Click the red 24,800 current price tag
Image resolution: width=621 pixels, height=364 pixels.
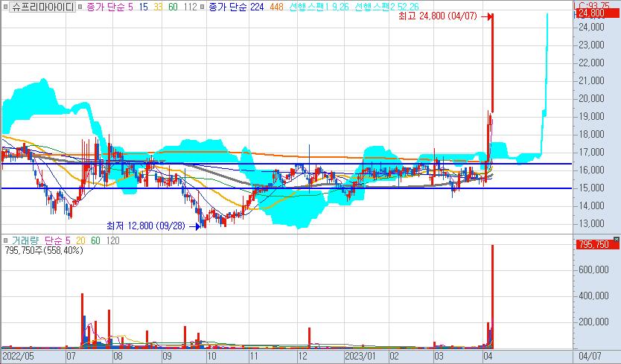[597, 13]
